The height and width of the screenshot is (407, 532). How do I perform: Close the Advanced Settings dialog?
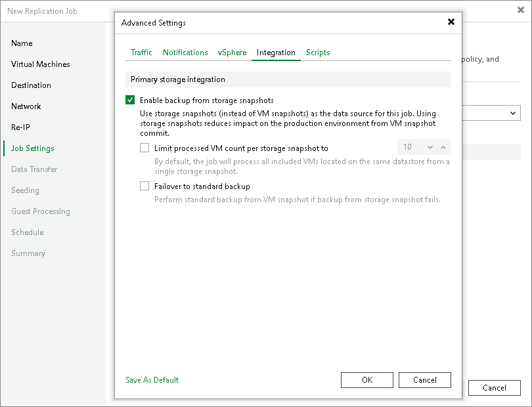point(451,22)
